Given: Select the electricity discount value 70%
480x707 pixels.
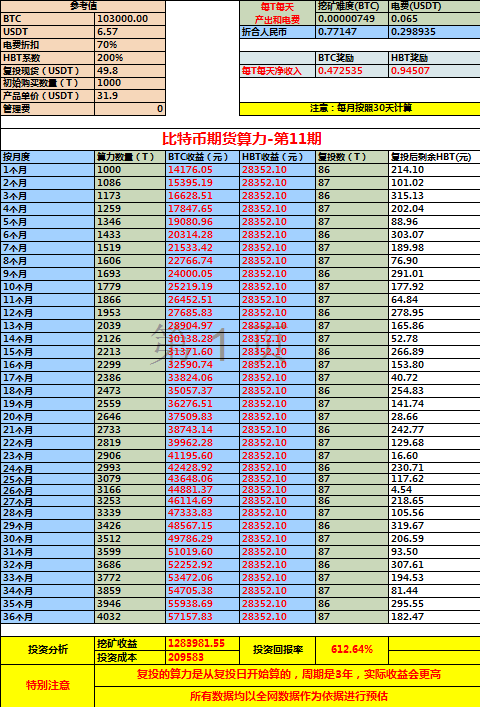Looking at the screenshot, I should (130, 45).
